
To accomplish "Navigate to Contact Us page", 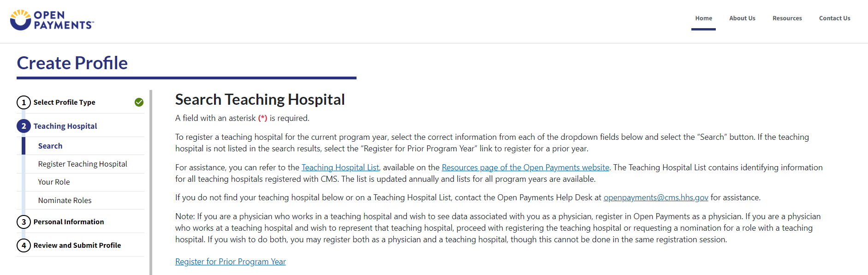I will click(834, 18).
